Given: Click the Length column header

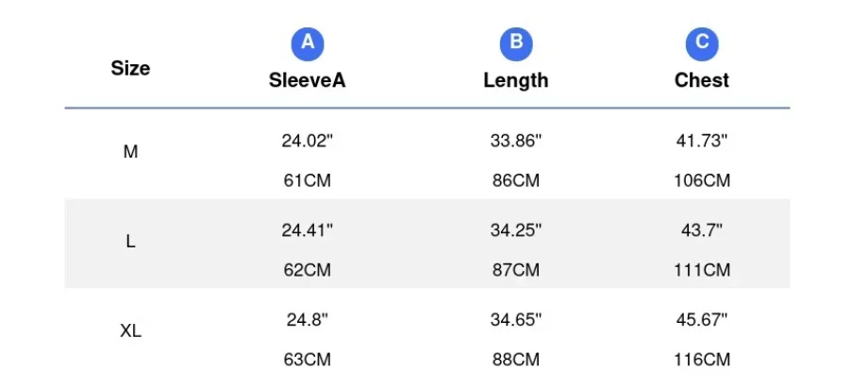Looking at the screenshot, I should (516, 80).
